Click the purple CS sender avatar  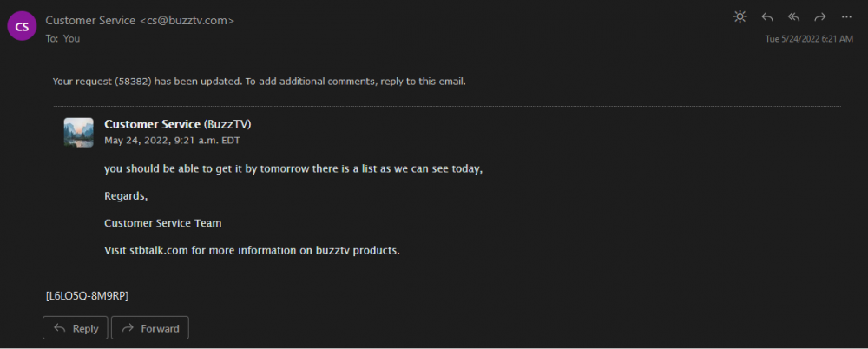tap(23, 26)
